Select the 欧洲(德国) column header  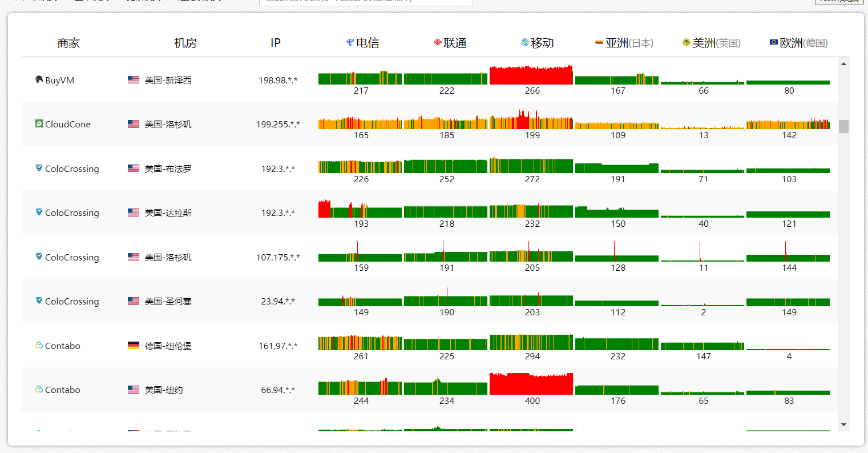click(799, 43)
